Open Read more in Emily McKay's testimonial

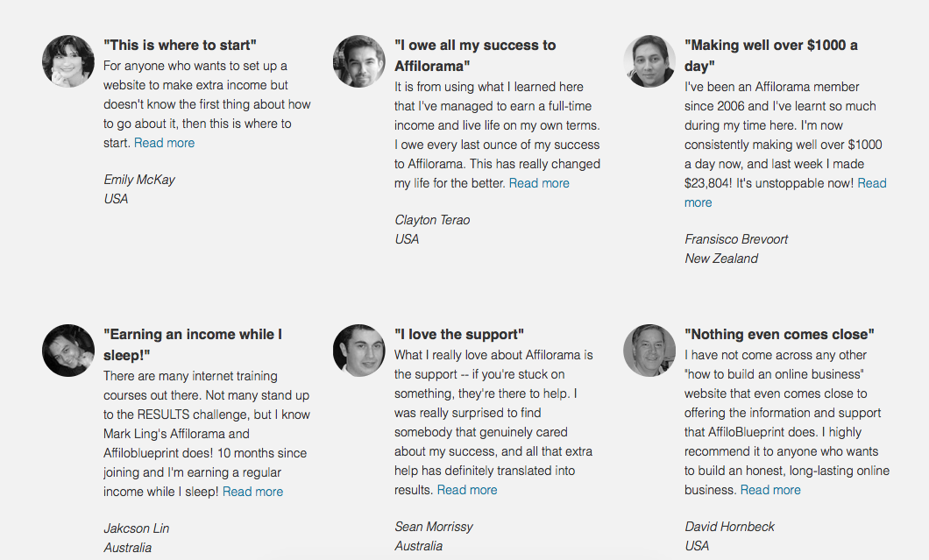tap(164, 143)
